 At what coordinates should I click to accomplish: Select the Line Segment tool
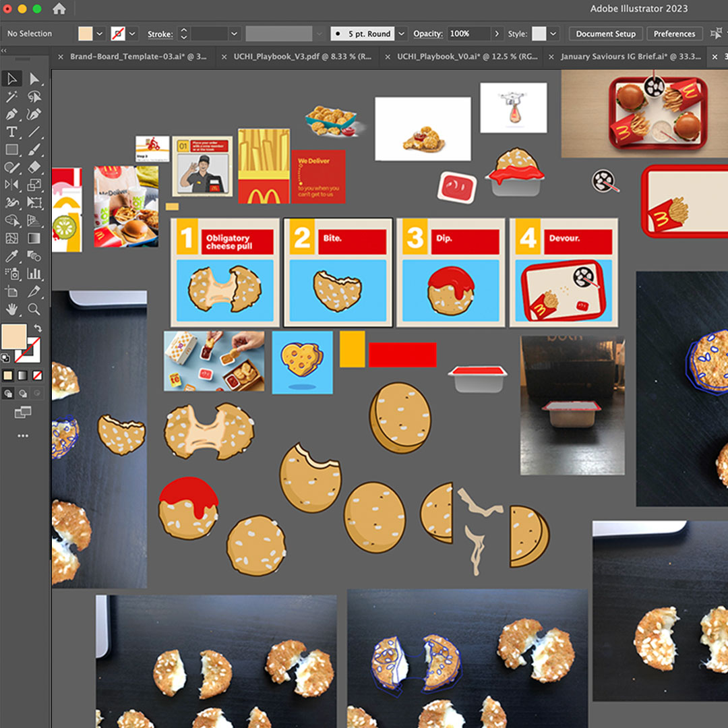[34, 132]
